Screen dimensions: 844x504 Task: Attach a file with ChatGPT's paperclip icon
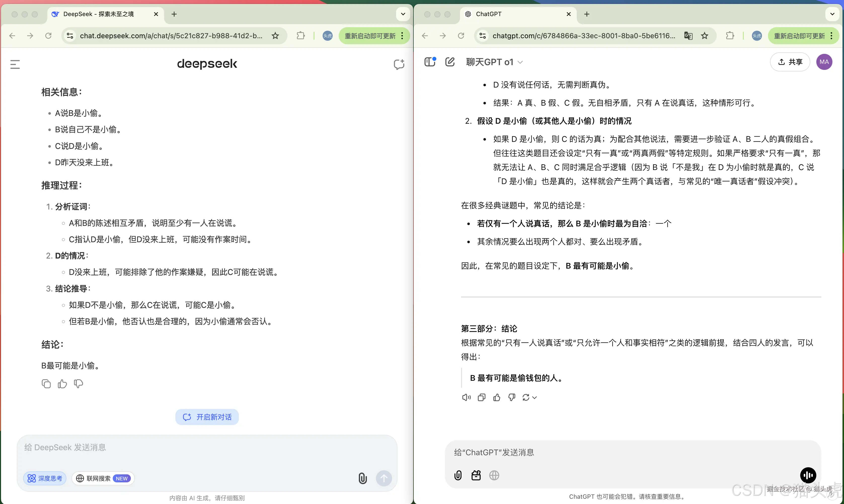(x=458, y=476)
